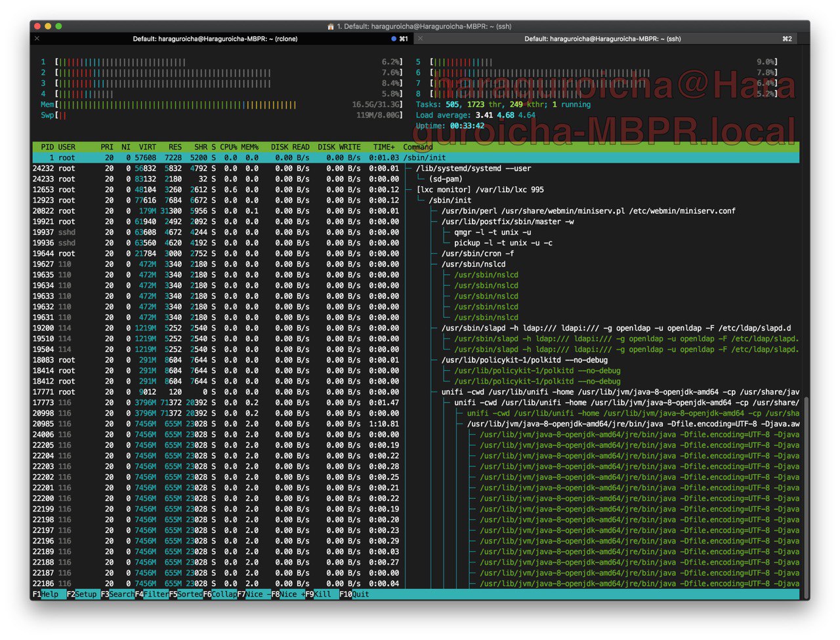Image resolution: width=840 pixels, height=640 pixels.
Task: Select highlighted PID 1 root row
Action: tap(415, 157)
